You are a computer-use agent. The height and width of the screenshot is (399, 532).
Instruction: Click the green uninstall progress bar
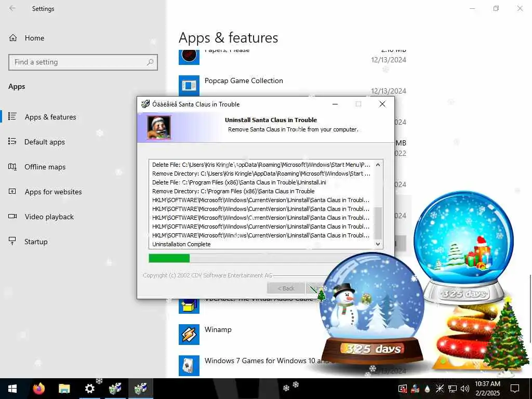(169, 259)
